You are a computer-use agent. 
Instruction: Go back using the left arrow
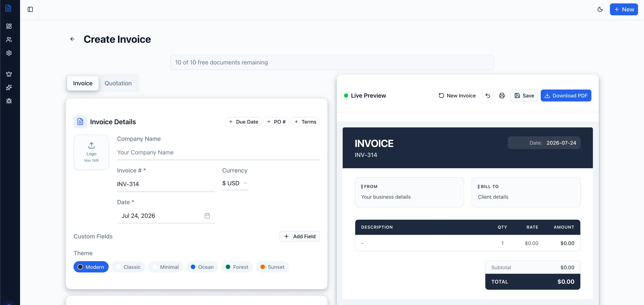[72, 39]
